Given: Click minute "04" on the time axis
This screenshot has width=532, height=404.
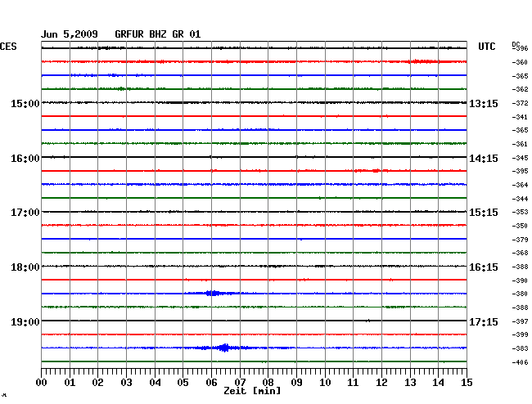Looking at the screenshot, I should pyautogui.click(x=155, y=383).
